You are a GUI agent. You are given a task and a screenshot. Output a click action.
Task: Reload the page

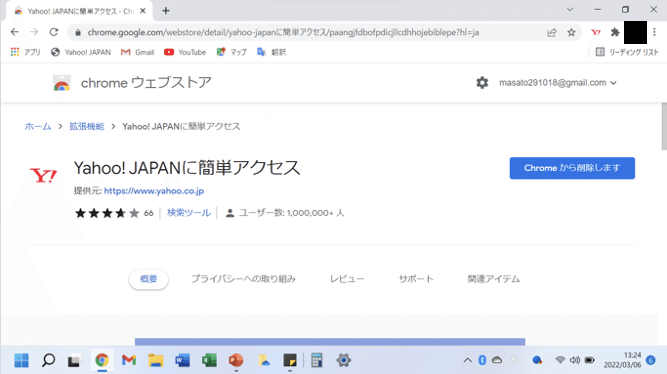[54, 32]
